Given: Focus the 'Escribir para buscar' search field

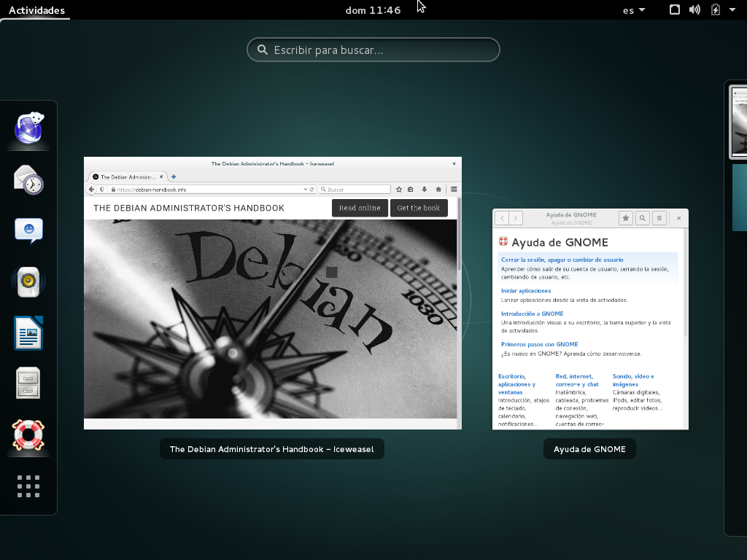Looking at the screenshot, I should click(373, 50).
